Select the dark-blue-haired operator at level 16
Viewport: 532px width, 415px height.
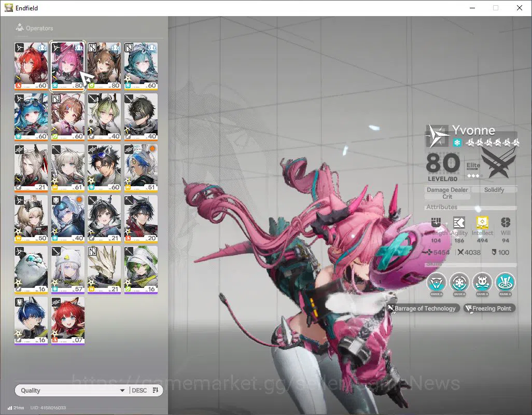pos(31,320)
